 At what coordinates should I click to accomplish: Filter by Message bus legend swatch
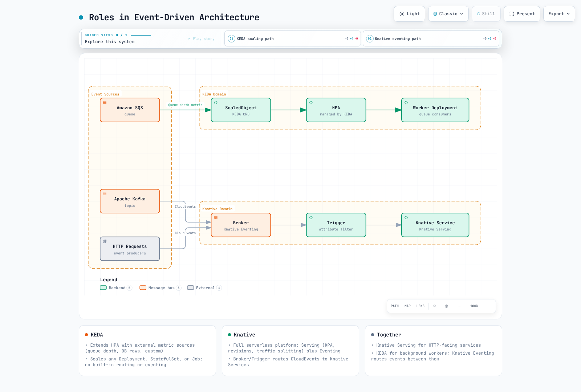(143, 288)
